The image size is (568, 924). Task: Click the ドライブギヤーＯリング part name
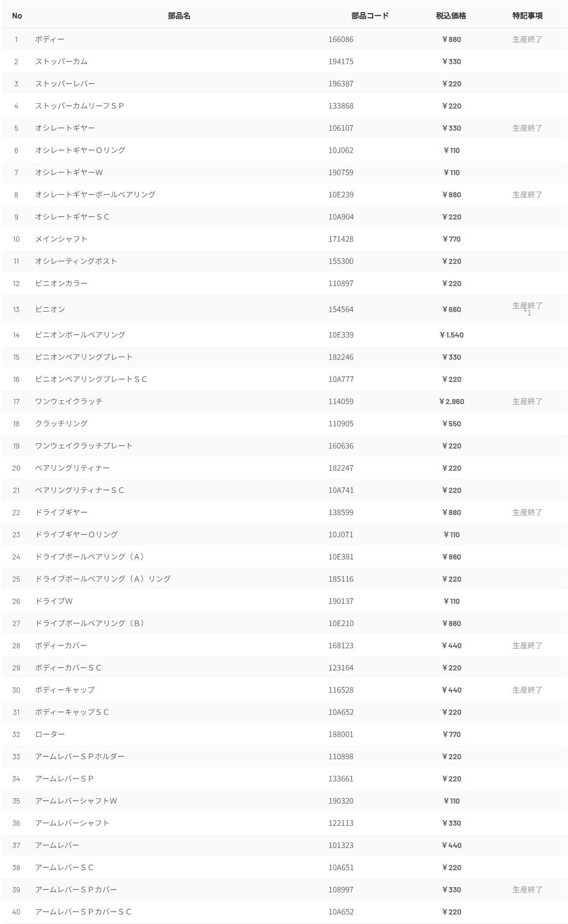click(76, 534)
